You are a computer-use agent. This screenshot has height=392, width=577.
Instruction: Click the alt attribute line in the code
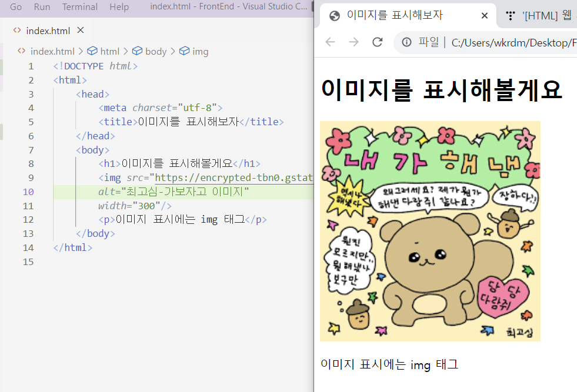[174, 192]
